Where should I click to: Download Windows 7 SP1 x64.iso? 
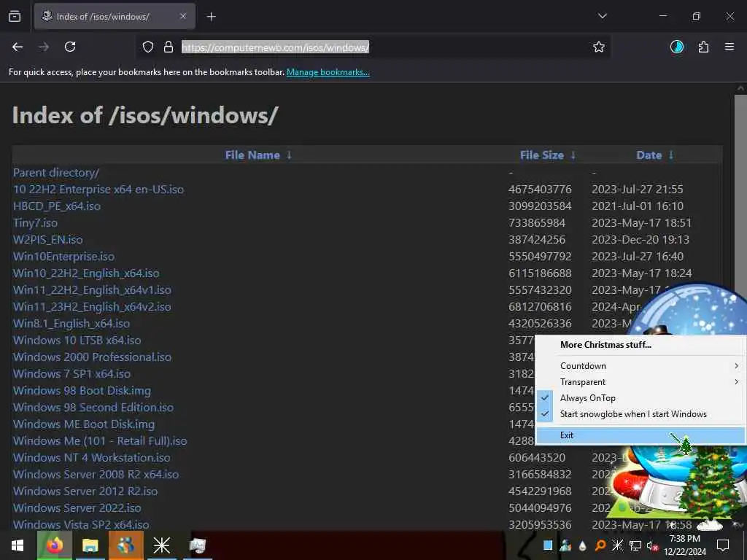[x=72, y=374]
